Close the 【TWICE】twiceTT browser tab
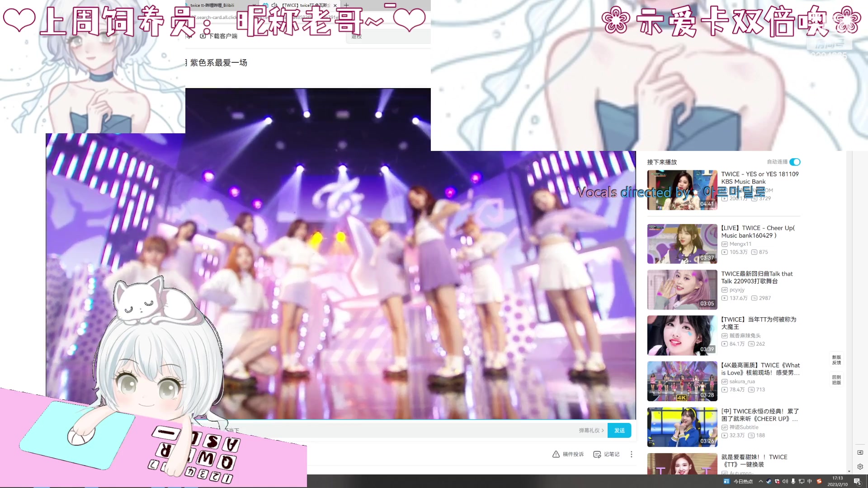This screenshot has width=868, height=488. click(335, 5)
